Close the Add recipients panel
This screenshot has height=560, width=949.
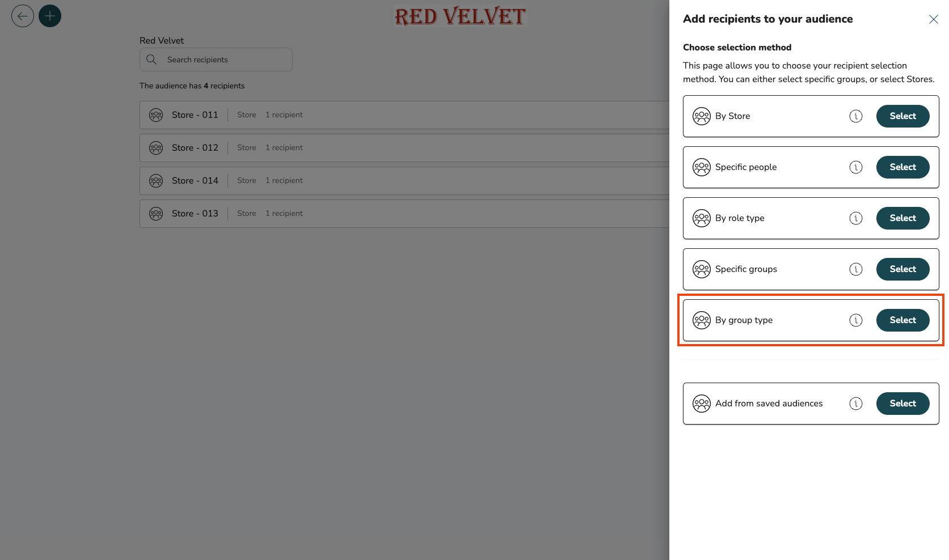pyautogui.click(x=933, y=19)
